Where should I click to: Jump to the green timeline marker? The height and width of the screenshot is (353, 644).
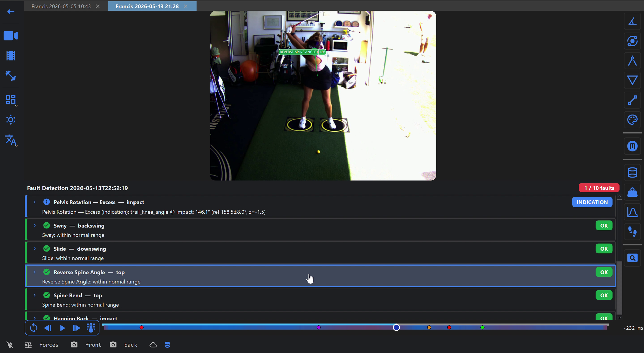coord(482,327)
